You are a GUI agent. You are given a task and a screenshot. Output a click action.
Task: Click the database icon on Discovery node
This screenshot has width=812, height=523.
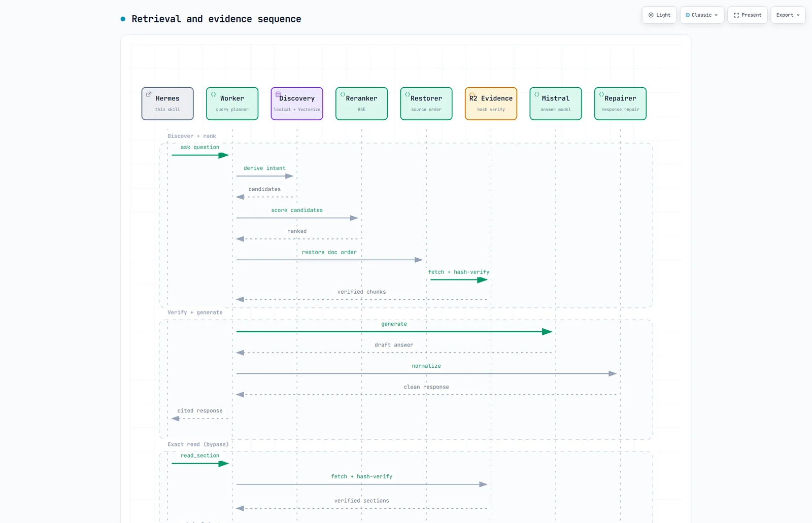pyautogui.click(x=278, y=94)
